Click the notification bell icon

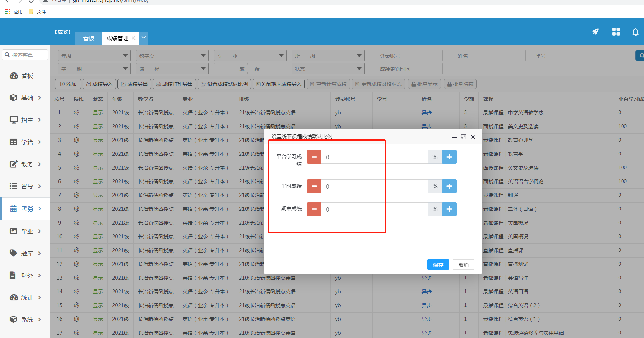(x=635, y=32)
